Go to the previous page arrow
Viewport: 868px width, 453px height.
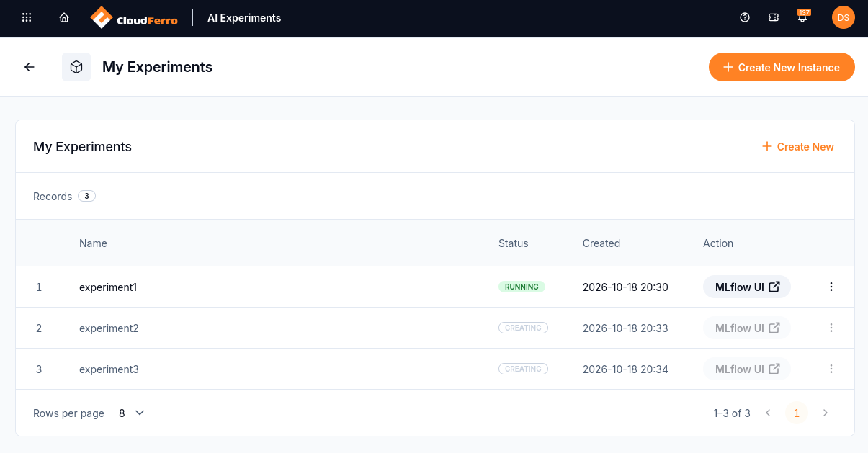click(x=768, y=413)
